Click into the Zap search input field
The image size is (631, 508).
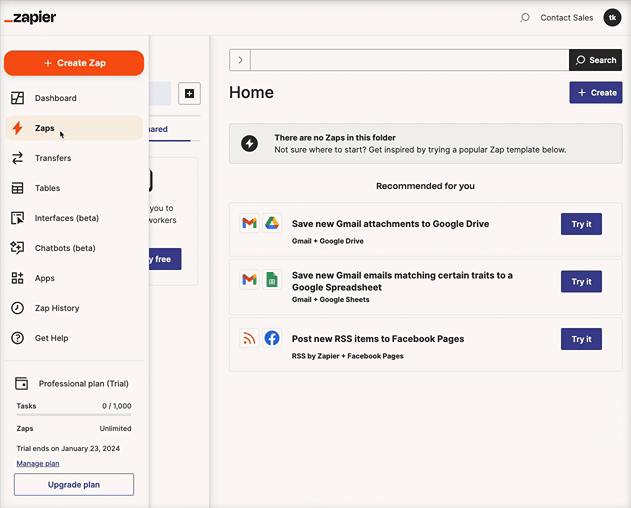410,60
